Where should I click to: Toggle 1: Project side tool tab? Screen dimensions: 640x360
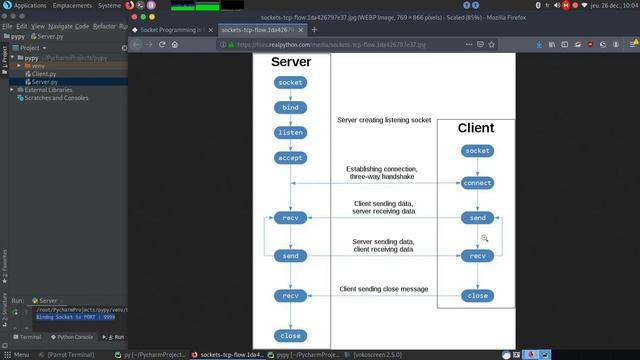coord(4,60)
